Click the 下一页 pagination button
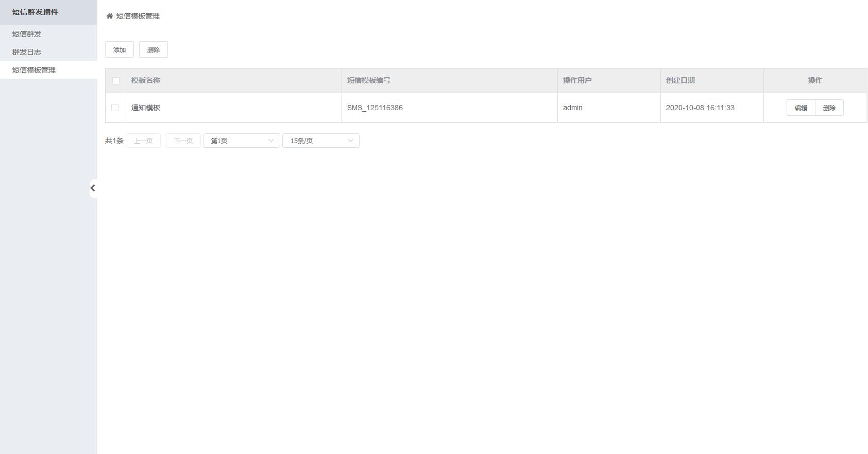The width and height of the screenshot is (868, 454). pos(183,141)
